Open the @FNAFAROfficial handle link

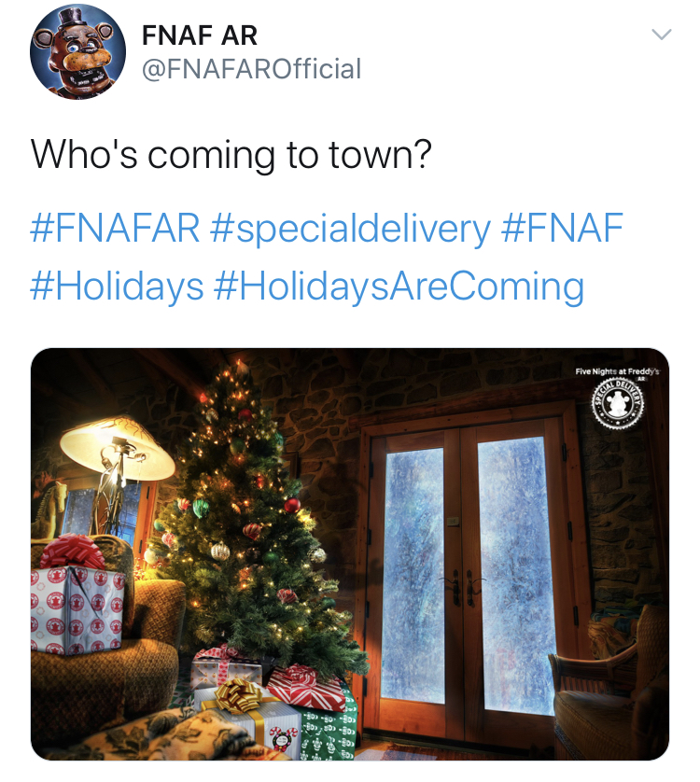point(250,68)
